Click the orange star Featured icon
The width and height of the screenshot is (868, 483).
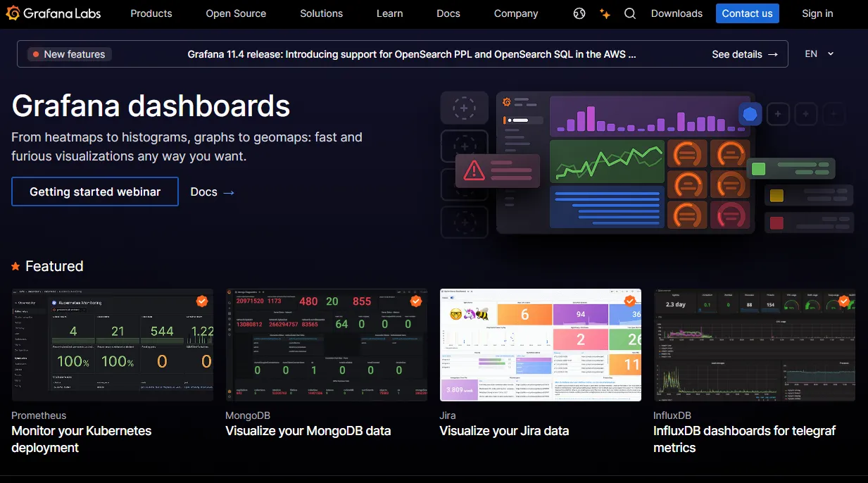(15, 266)
